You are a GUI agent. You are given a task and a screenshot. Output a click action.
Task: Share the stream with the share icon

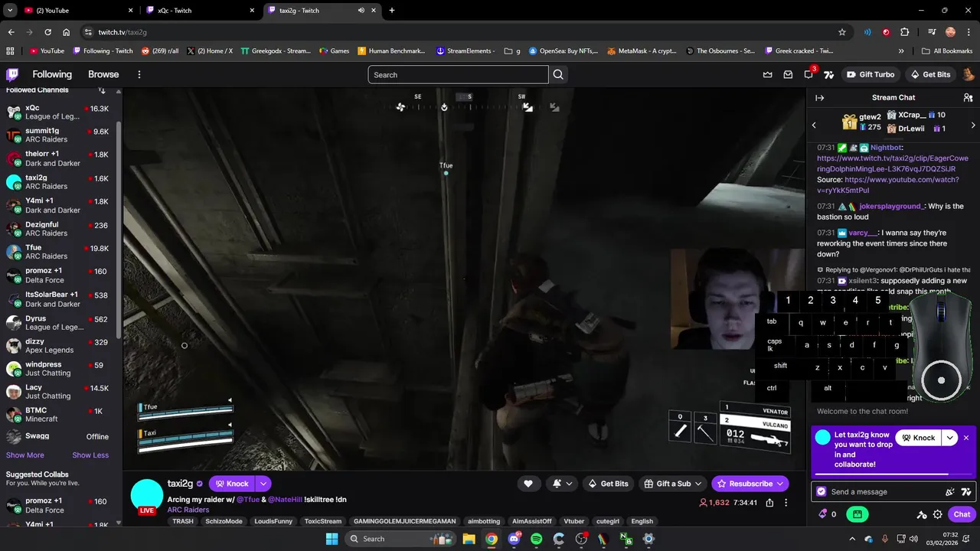pyautogui.click(x=769, y=503)
